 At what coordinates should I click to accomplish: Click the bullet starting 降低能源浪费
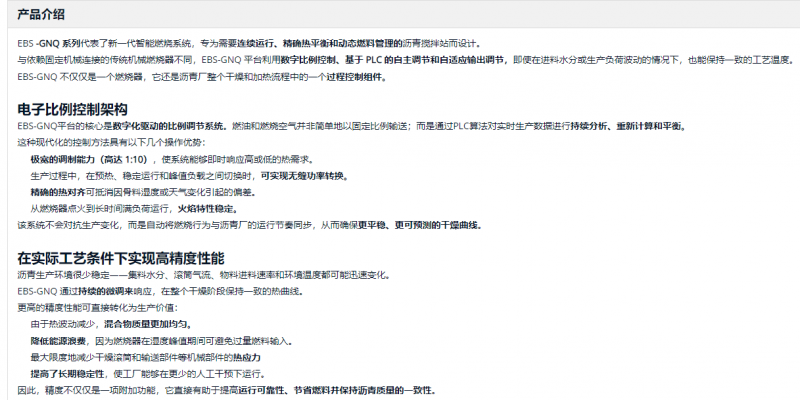(x=162, y=341)
